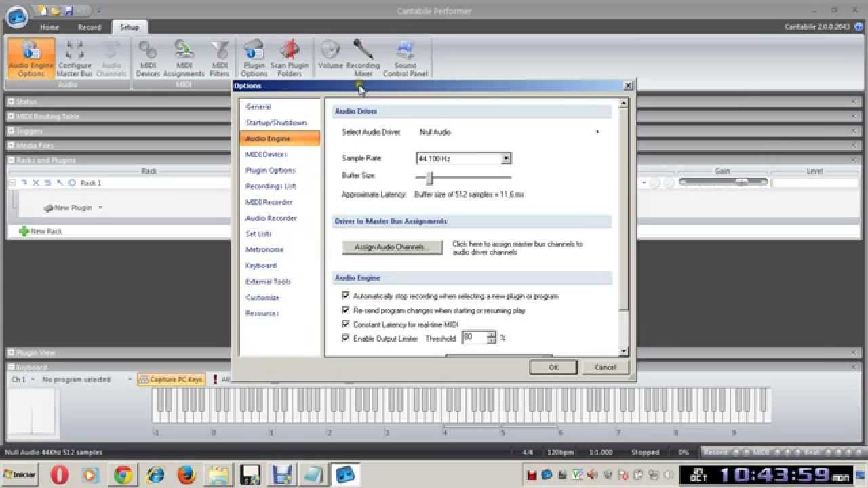Open the Recording Mixer ribbon icon
The image size is (868, 488).
point(363,58)
